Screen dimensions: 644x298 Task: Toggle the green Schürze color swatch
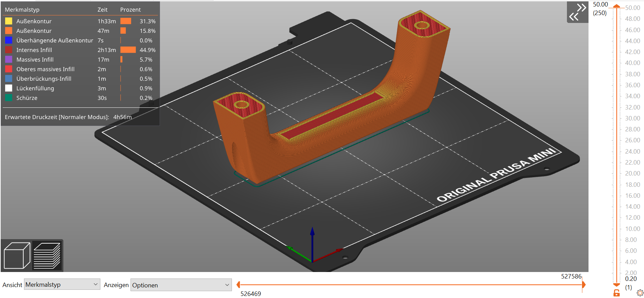click(x=9, y=98)
